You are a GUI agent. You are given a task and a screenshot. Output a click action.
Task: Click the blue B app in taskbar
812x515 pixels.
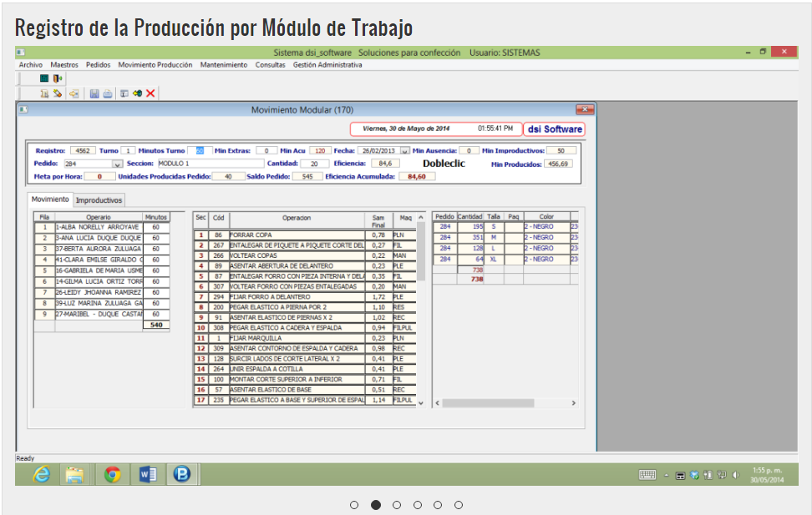(x=182, y=474)
